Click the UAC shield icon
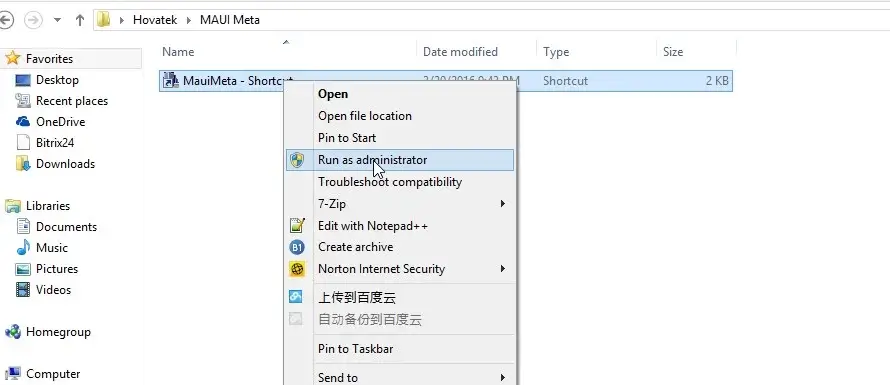The image size is (890, 385). [296, 160]
